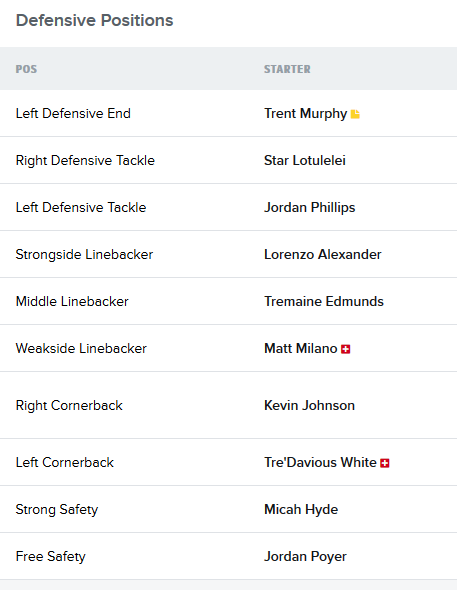Click the STARTER column header
The height and width of the screenshot is (590, 457).
287,69
